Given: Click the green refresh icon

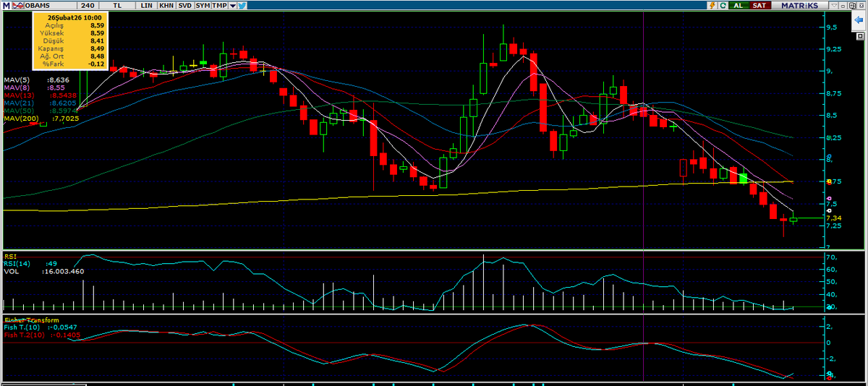Looking at the screenshot, I should click(x=723, y=5).
